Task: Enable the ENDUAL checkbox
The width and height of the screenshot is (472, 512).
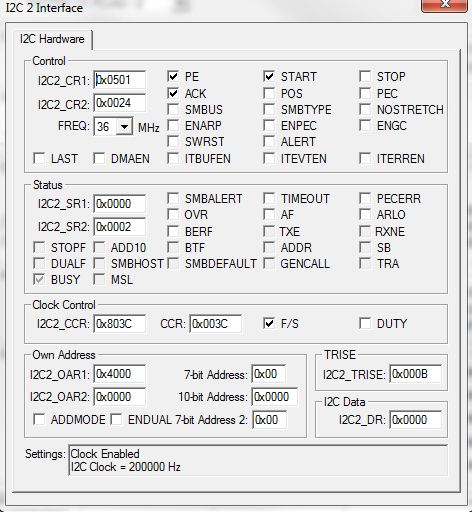Action: [x=116, y=419]
